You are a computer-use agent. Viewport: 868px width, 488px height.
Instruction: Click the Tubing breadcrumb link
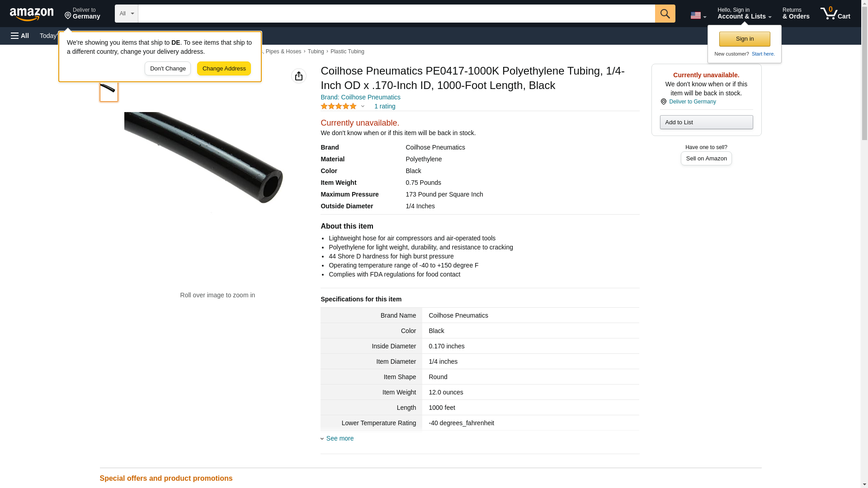coord(316,52)
